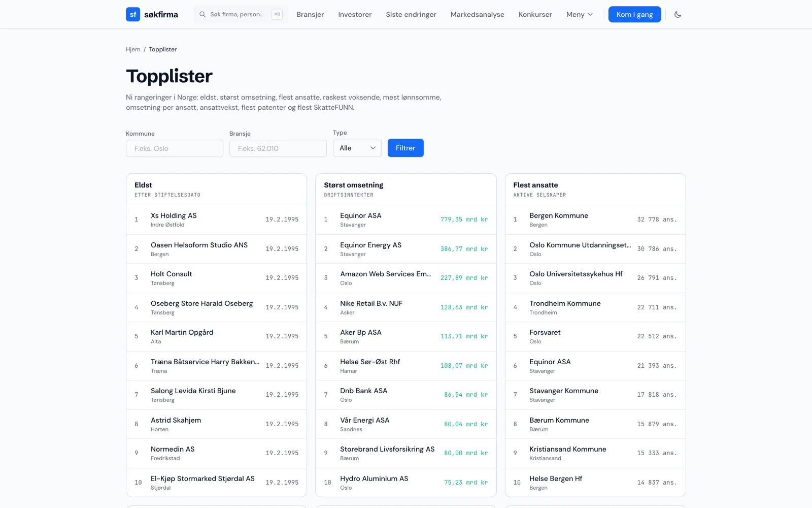812x508 pixels.
Task: Toggle dark mode moon icon
Action: pyautogui.click(x=678, y=14)
